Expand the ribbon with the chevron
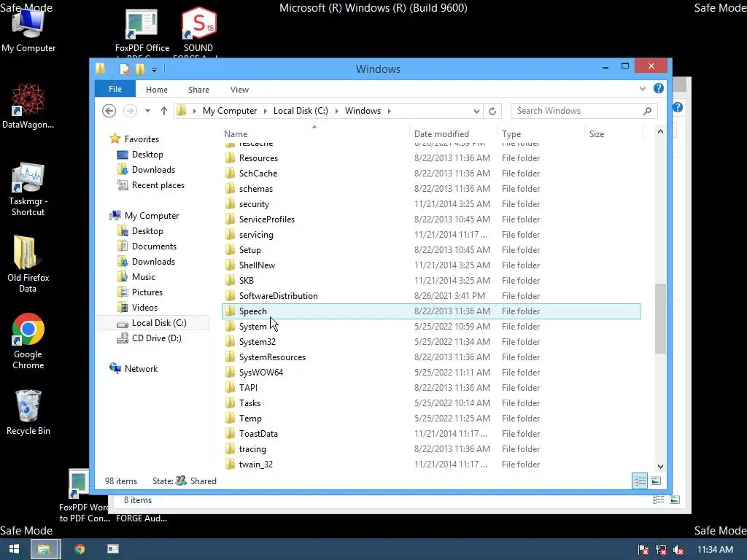 click(642, 88)
